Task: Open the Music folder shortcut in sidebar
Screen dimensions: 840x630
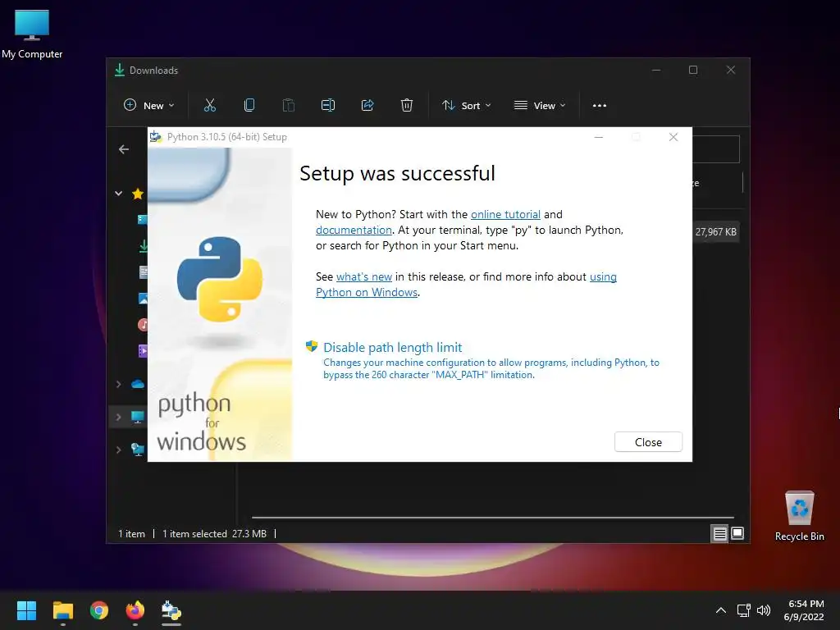Action: coord(143,325)
